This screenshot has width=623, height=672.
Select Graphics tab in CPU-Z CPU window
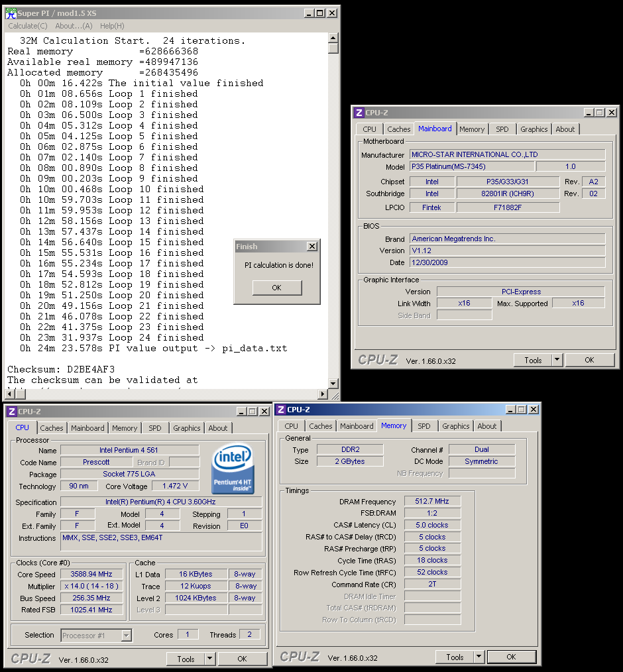pyautogui.click(x=187, y=427)
